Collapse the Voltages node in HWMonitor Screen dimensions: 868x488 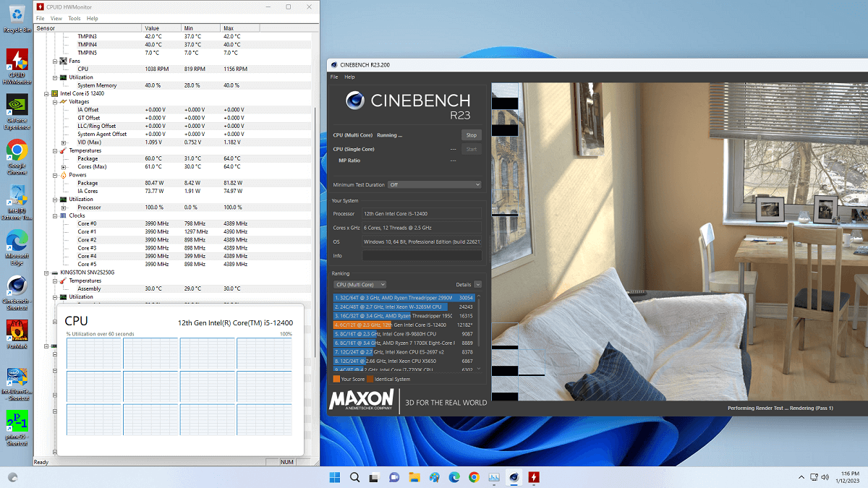click(x=55, y=102)
